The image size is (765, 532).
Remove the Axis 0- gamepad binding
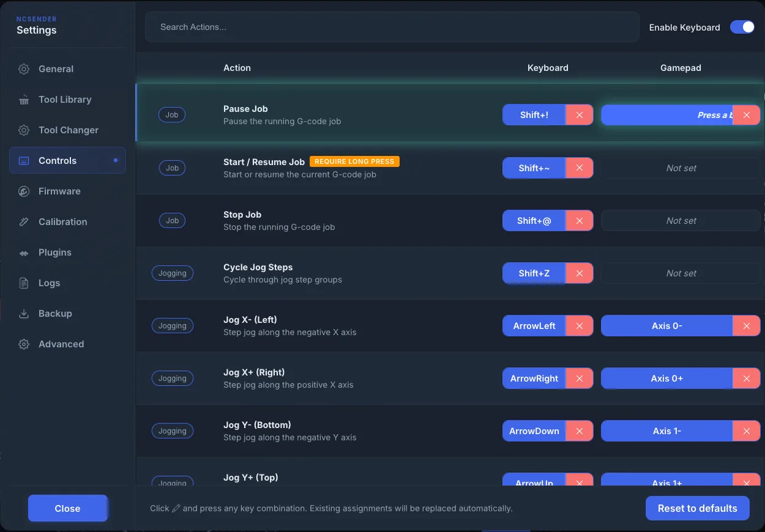click(747, 326)
